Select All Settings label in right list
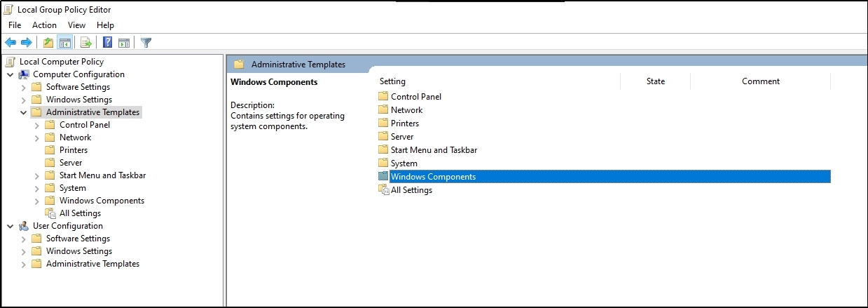The image size is (868, 308). pos(411,190)
